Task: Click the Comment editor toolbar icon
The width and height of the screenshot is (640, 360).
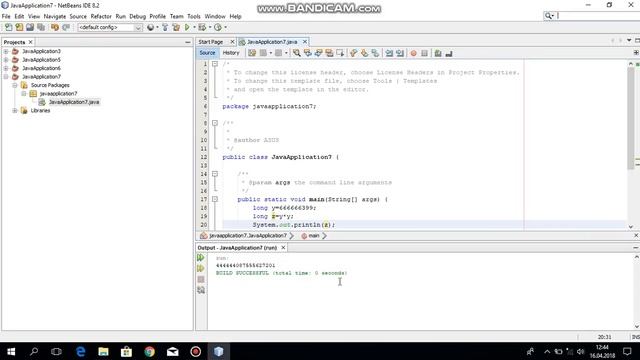Action: click(438, 53)
